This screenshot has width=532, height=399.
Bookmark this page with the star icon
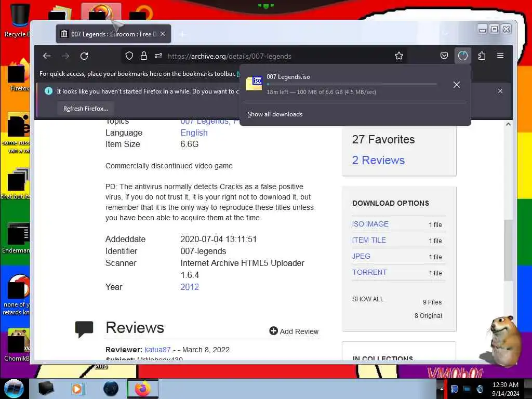coord(399,56)
